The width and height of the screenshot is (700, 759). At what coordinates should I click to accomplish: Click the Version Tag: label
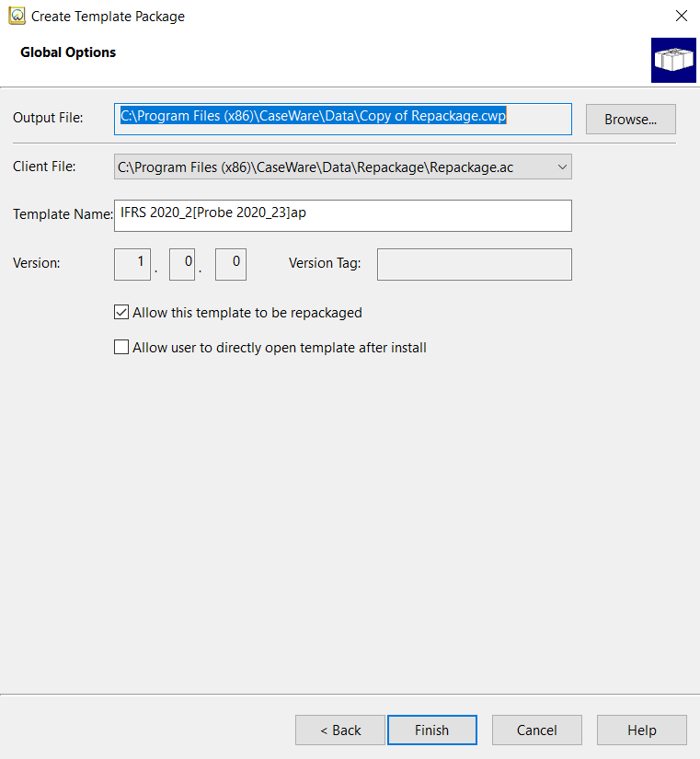pyautogui.click(x=325, y=263)
